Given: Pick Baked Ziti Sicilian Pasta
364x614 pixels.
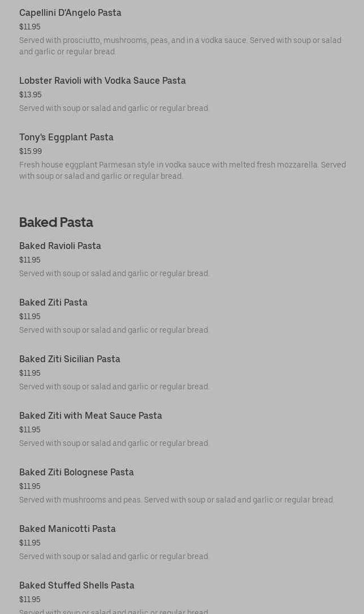Looking at the screenshot, I should point(70,359).
